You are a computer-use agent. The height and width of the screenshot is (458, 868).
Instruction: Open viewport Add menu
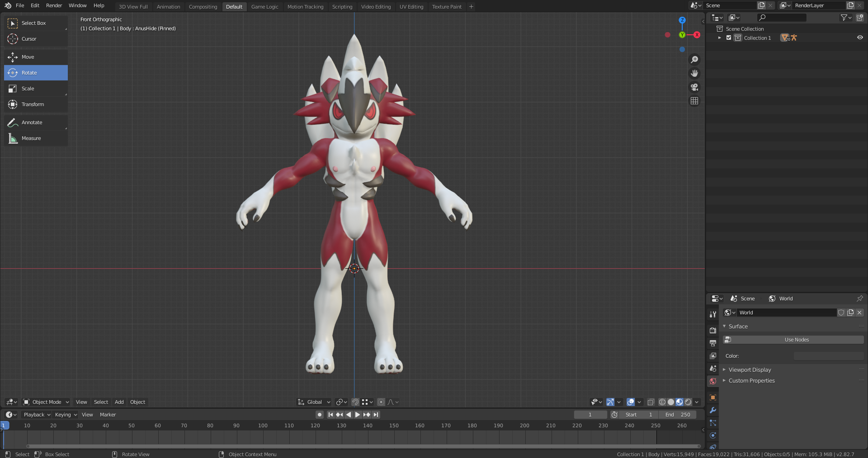119,402
